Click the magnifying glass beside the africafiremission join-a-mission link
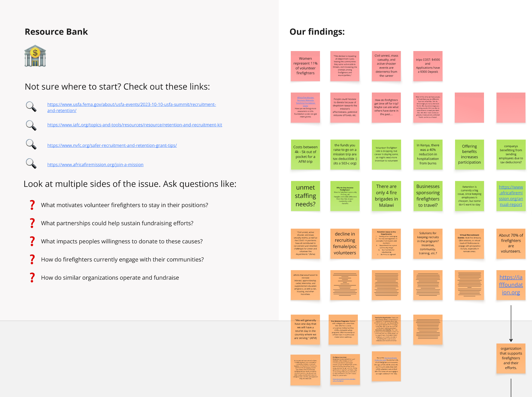532x397 pixels. pyautogui.click(x=31, y=164)
